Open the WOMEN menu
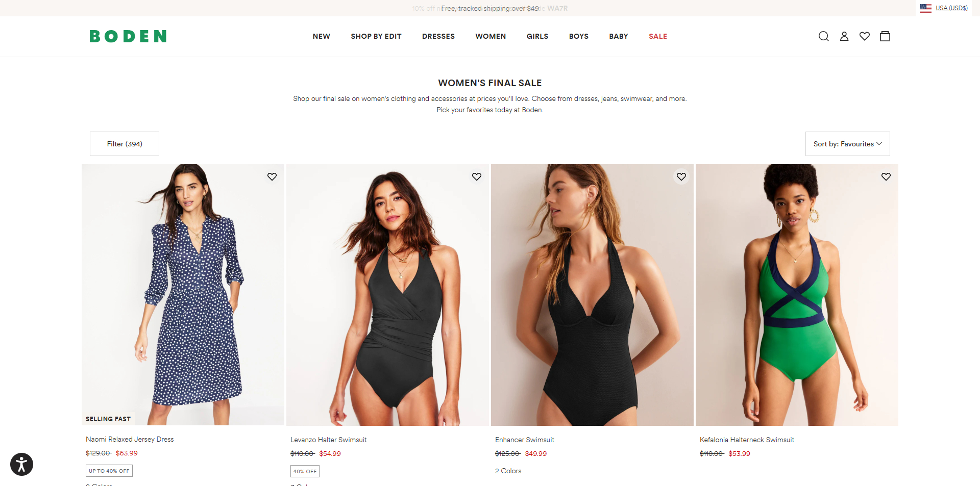 point(491,36)
